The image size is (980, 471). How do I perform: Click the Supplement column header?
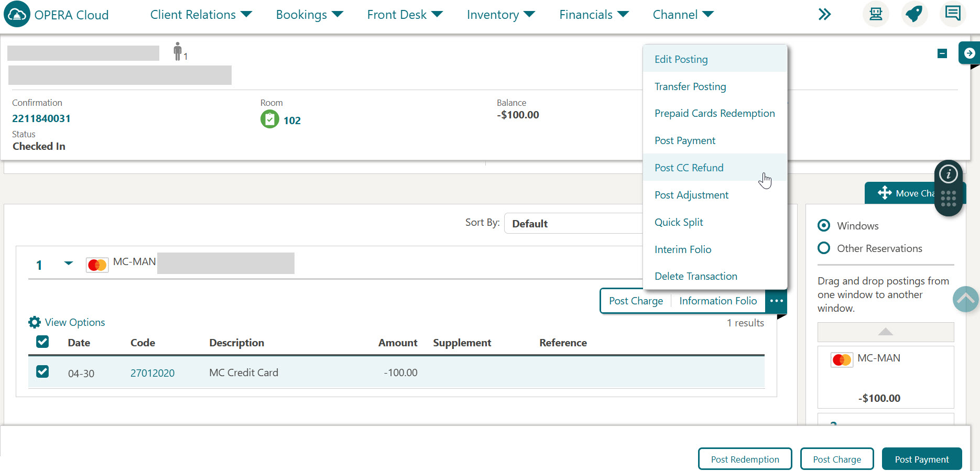462,343
